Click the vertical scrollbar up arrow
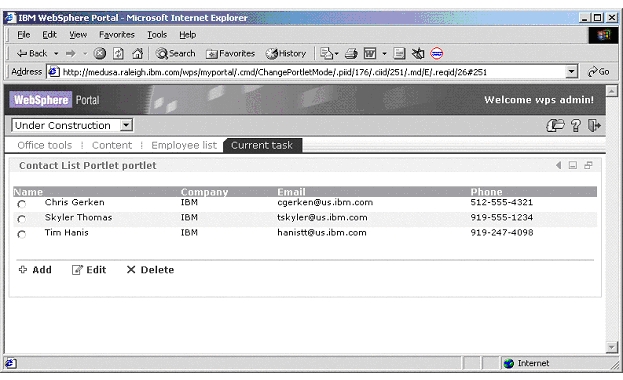 (611, 91)
